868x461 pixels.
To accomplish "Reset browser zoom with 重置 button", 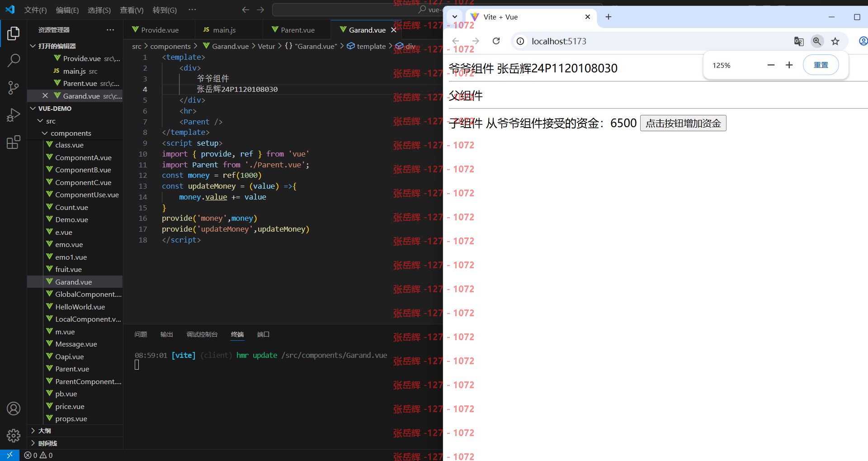I will (x=821, y=65).
